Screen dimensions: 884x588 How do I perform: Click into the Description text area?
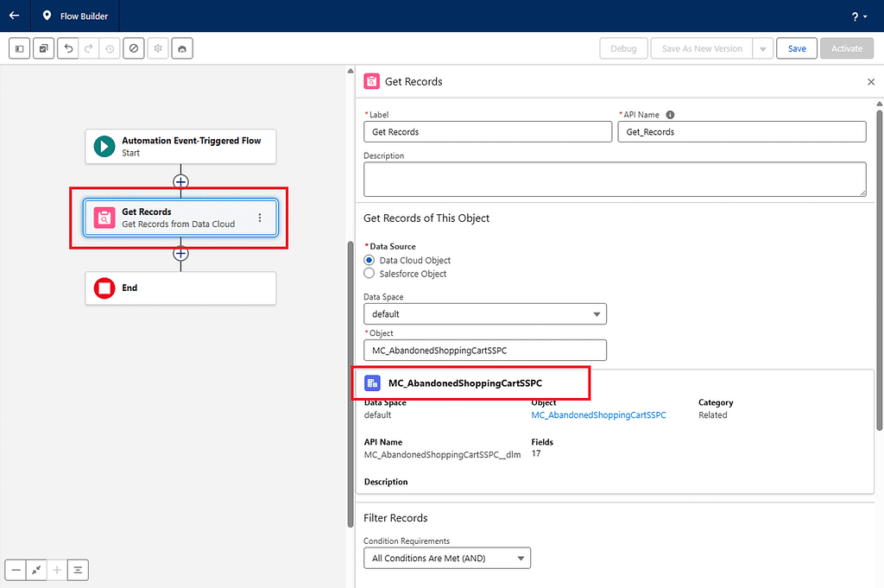coord(615,180)
